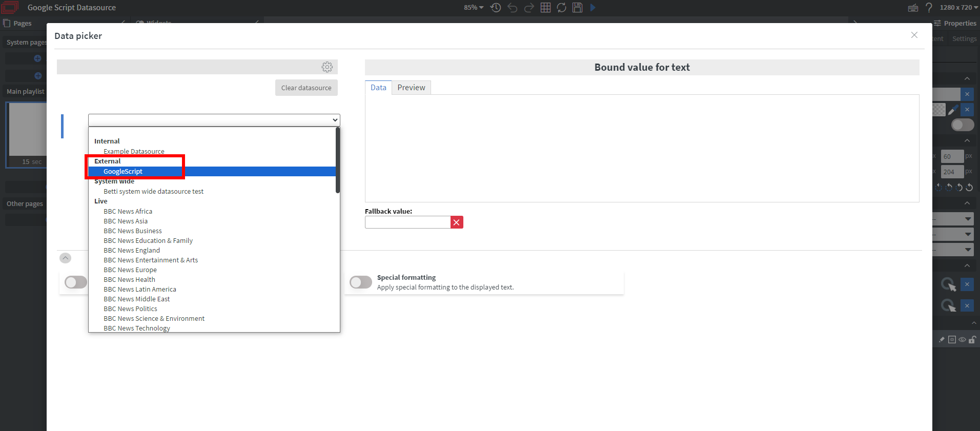This screenshot has height=431, width=980.
Task: Click the Main playlist label
Action: pyautogui.click(x=26, y=91)
